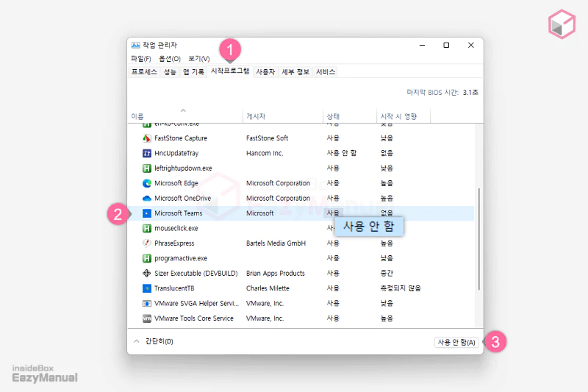Choose 사용 안 함 in context popup

pyautogui.click(x=369, y=227)
